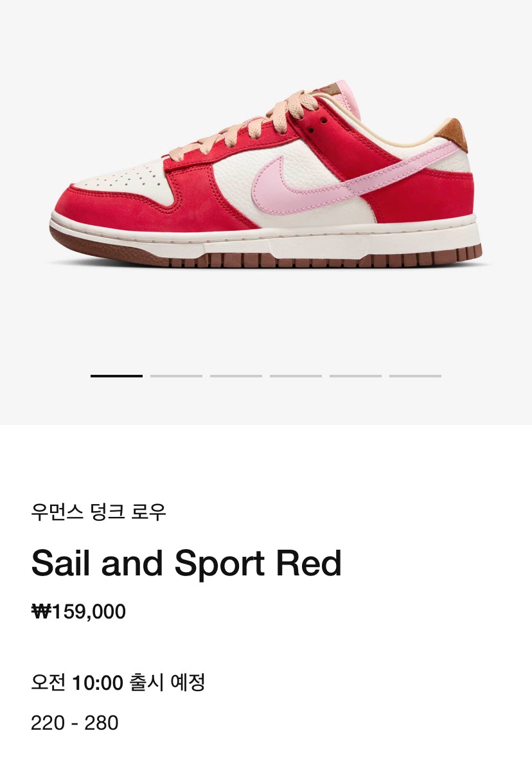This screenshot has height=758, width=532.
Task: Click the '우먼스 덩크 로우' subtitle
Action: pos(98,512)
